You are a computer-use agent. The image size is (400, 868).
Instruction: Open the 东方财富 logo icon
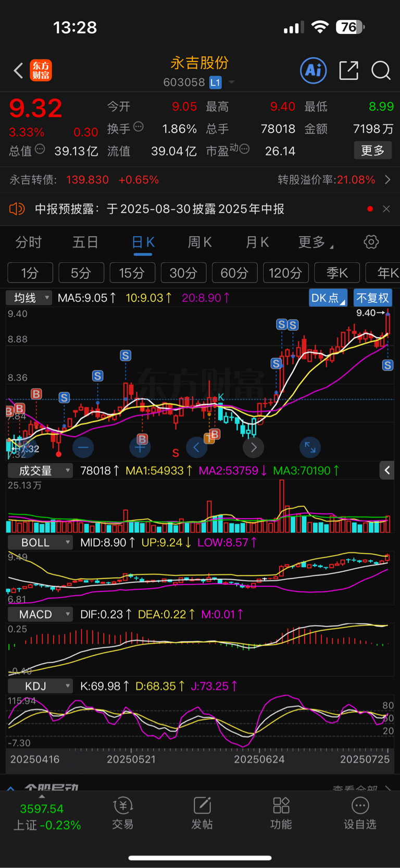[x=41, y=70]
